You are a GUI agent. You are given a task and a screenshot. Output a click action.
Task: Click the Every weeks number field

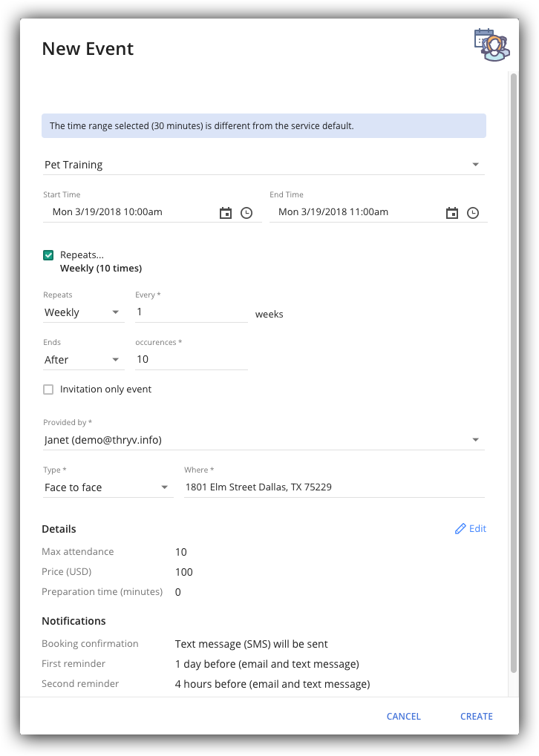pos(191,312)
